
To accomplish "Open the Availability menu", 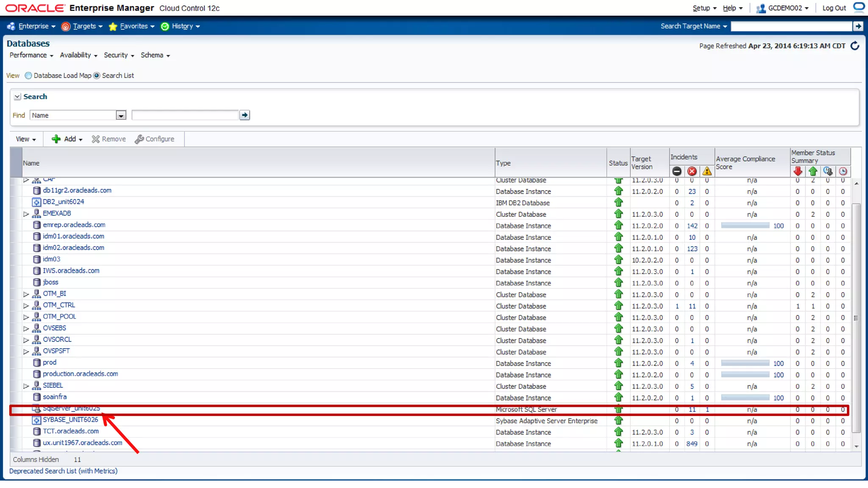I will [x=79, y=55].
